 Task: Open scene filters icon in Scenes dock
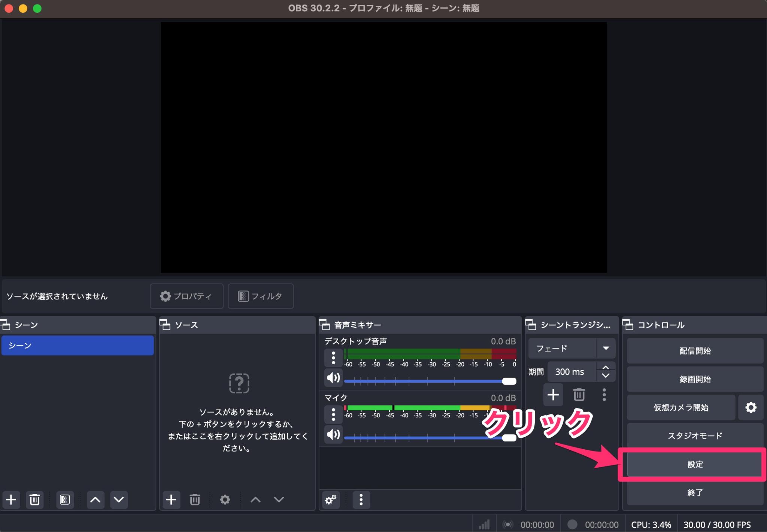(x=65, y=499)
